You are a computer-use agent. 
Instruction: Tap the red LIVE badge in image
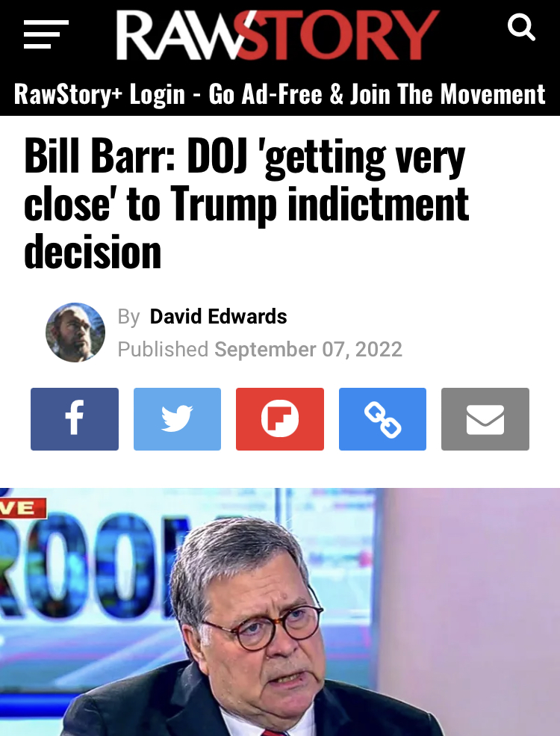(x=23, y=508)
